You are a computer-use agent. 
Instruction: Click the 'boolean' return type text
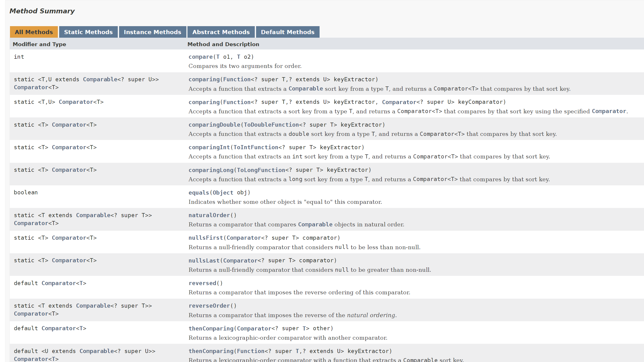26,193
